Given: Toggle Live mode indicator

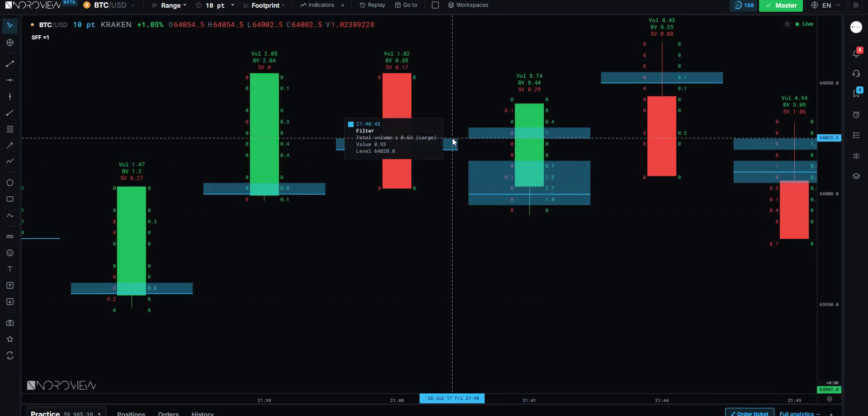Looking at the screenshot, I should [x=804, y=24].
